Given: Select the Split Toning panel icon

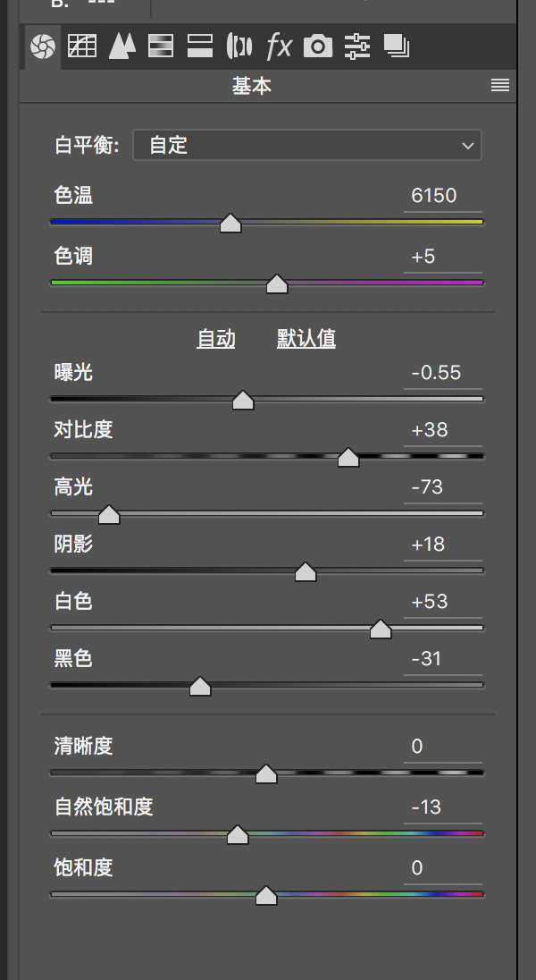Looking at the screenshot, I should 199,46.
